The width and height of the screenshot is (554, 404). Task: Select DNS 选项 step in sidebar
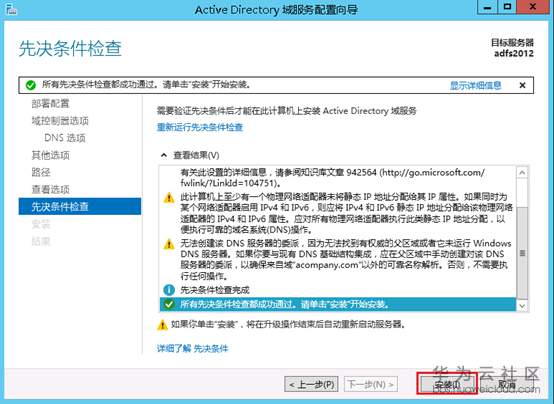(65, 138)
